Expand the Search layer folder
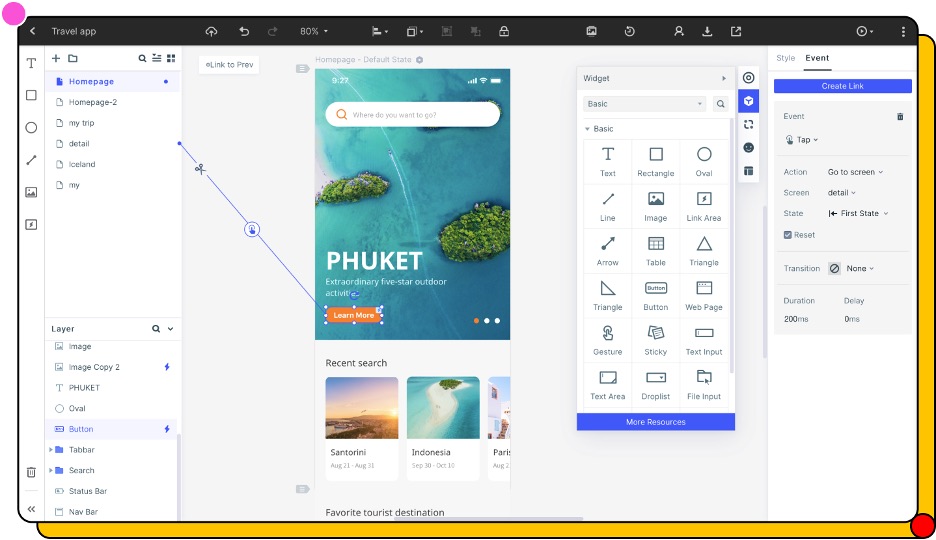 pos(51,471)
